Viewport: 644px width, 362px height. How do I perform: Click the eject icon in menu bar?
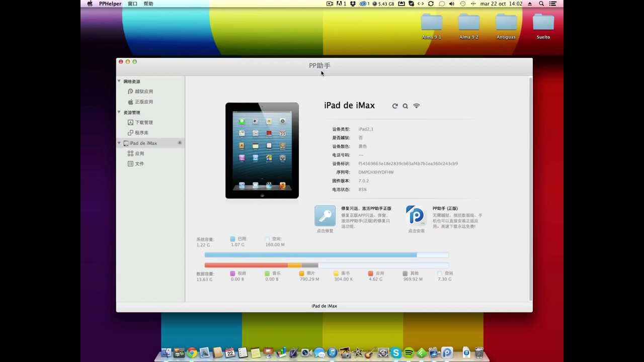[x=530, y=4]
